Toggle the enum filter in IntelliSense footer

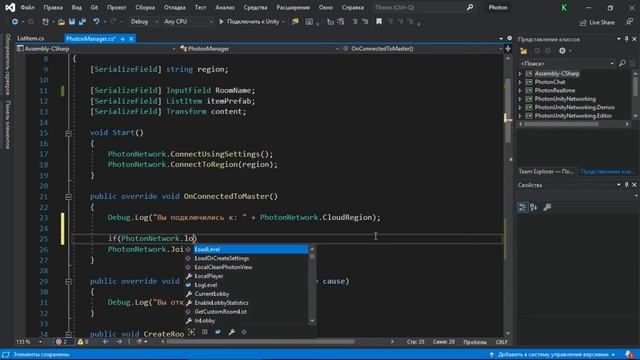pyautogui.click(x=204, y=332)
